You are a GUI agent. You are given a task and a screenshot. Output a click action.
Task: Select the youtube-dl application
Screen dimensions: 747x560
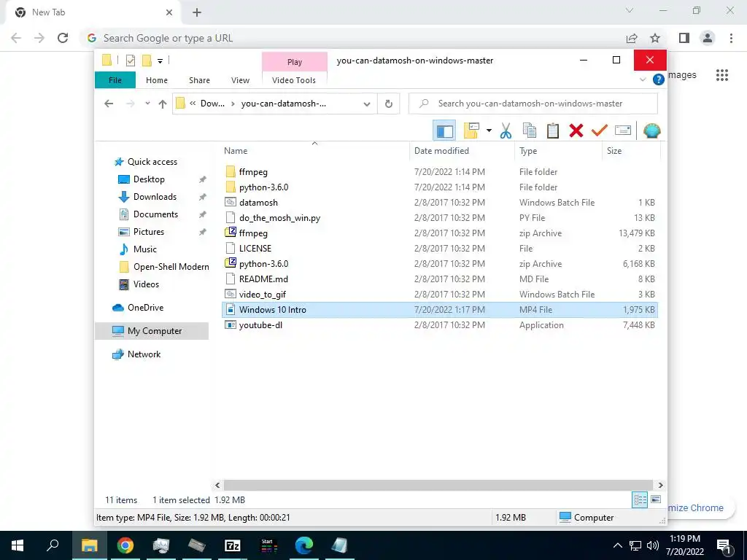pyautogui.click(x=440, y=324)
